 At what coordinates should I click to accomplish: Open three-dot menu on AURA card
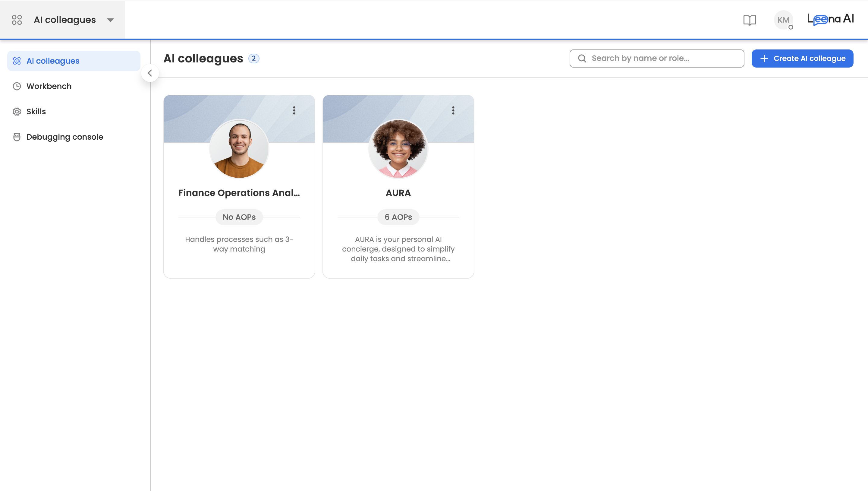click(453, 111)
